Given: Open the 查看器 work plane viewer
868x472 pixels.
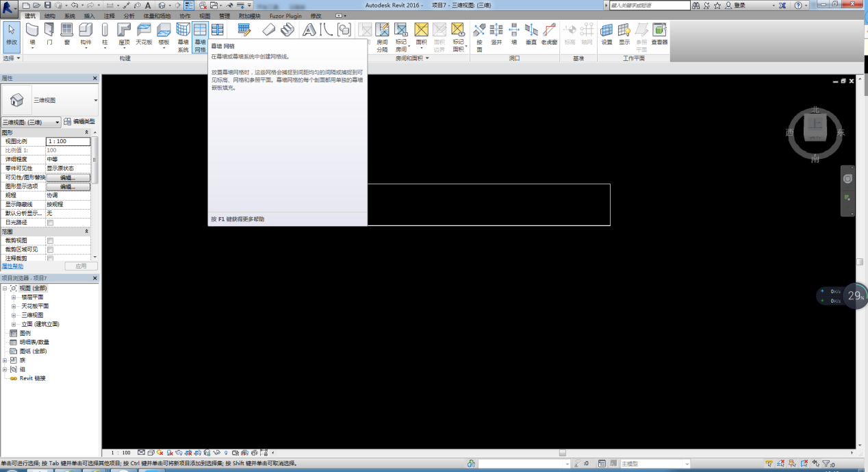Looking at the screenshot, I should (659, 34).
